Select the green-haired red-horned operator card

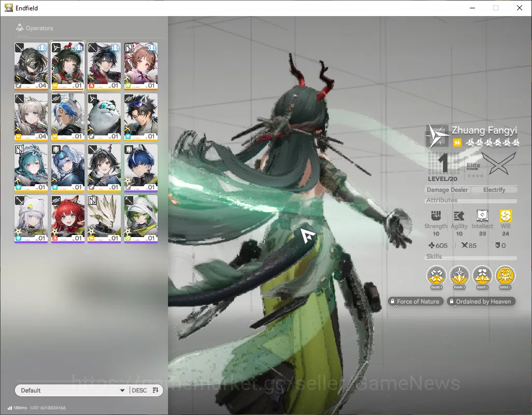(x=67, y=66)
